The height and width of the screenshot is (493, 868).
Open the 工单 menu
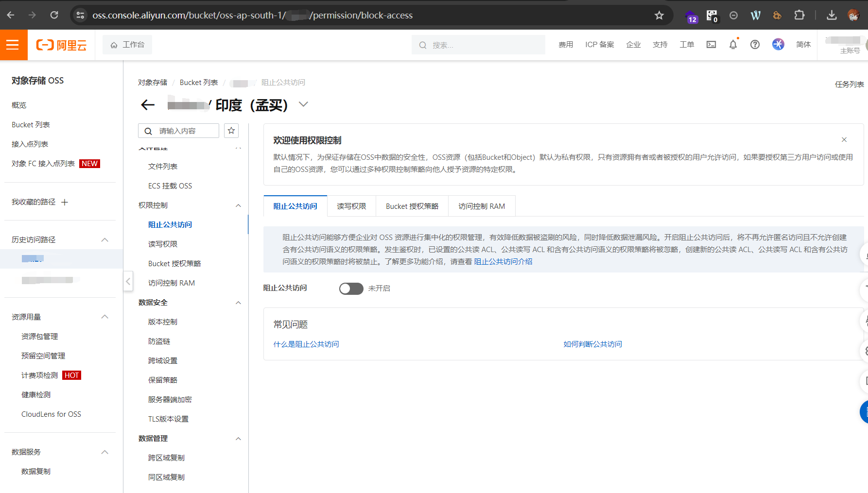coord(687,45)
